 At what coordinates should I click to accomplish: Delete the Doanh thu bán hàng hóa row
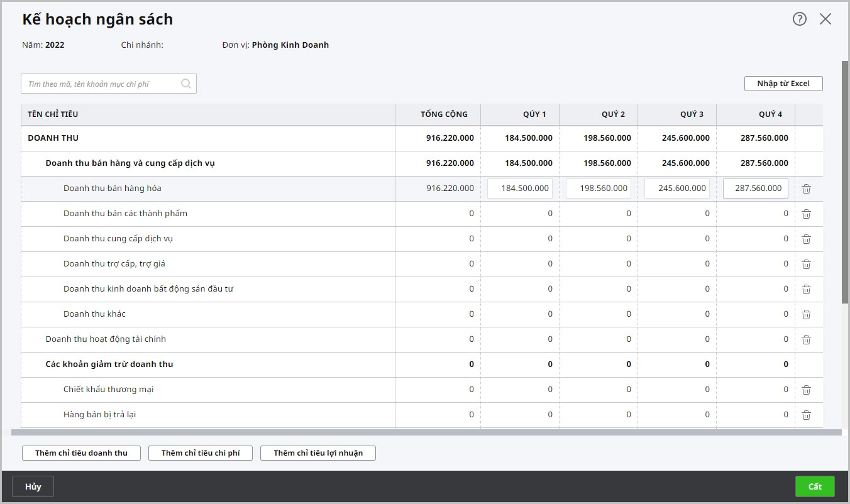tap(806, 189)
